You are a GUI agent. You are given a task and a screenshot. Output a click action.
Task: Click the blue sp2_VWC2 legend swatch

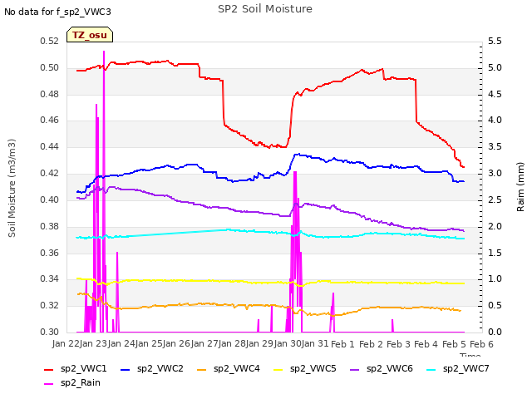click(126, 369)
